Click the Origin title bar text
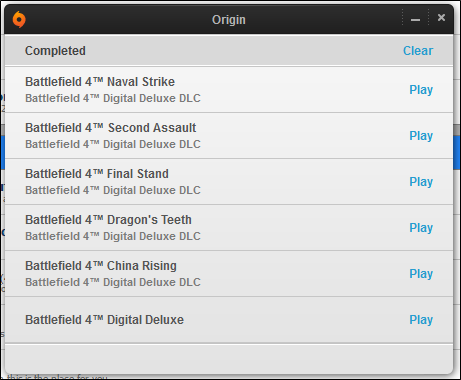461x380 pixels. pyautogui.click(x=229, y=20)
